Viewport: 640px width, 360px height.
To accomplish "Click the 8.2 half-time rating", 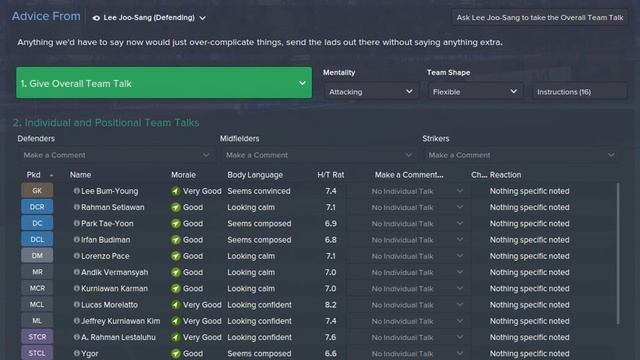I will click(331, 305).
